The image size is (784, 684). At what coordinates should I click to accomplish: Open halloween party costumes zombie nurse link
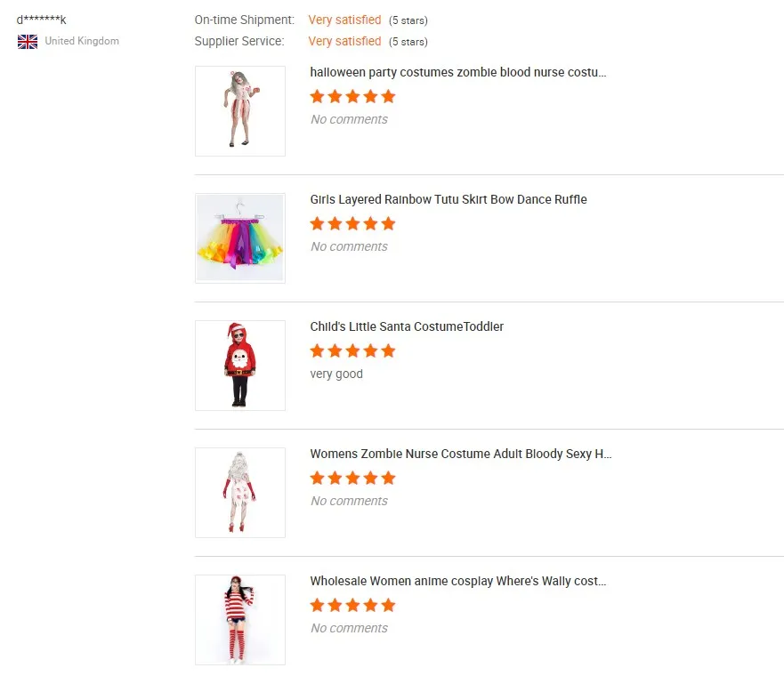(458, 72)
